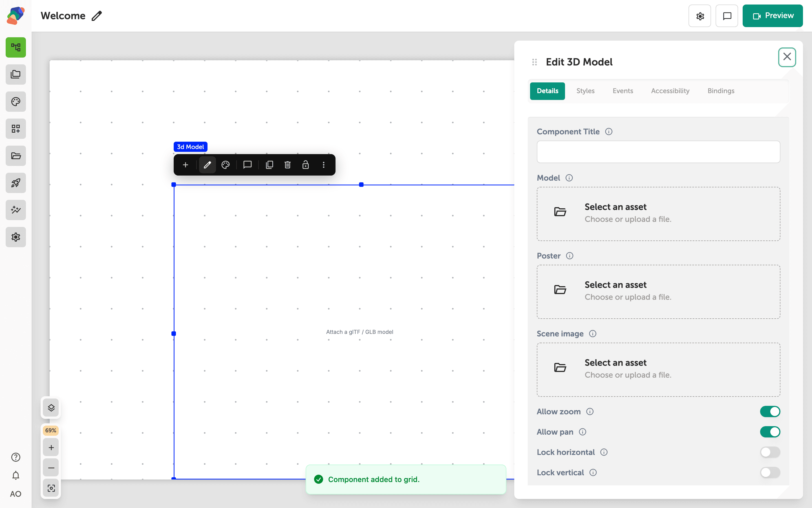Screen dimensions: 812x508
Task: Open the assets folder icon in sidebar
Action: 16,156
